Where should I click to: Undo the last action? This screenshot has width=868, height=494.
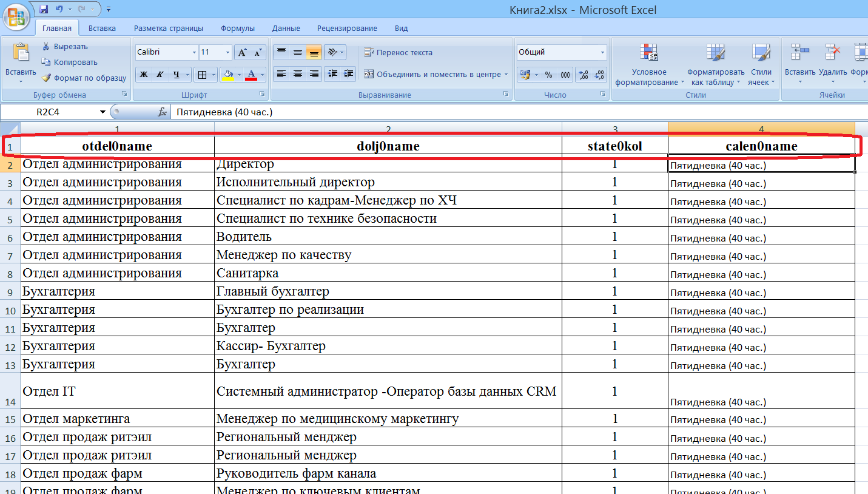59,9
